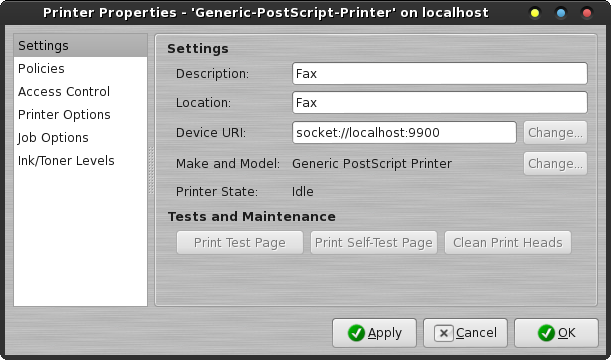Viewport: 611px width, 360px height.
Task: Switch to Printer Options
Action: (80, 115)
